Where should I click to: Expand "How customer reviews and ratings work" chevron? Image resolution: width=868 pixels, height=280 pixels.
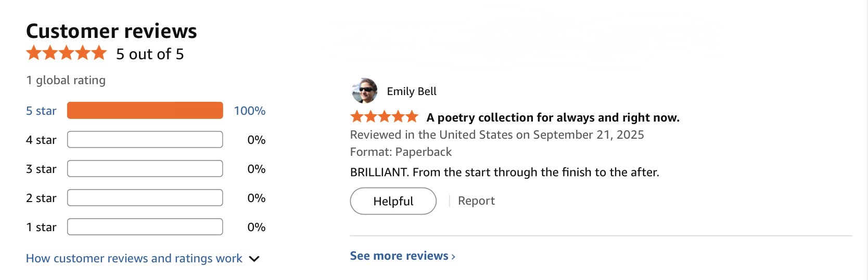click(254, 259)
